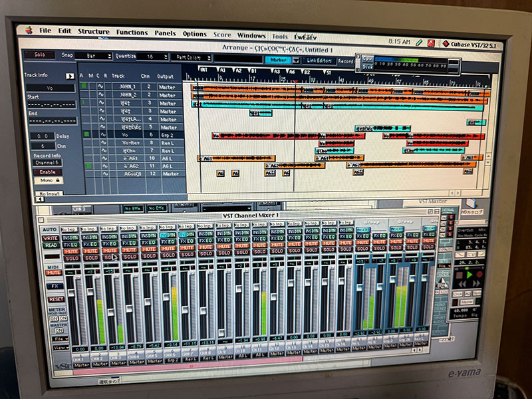Toggle automation READ in the mixer
The height and width of the screenshot is (399, 532).
pyautogui.click(x=51, y=245)
